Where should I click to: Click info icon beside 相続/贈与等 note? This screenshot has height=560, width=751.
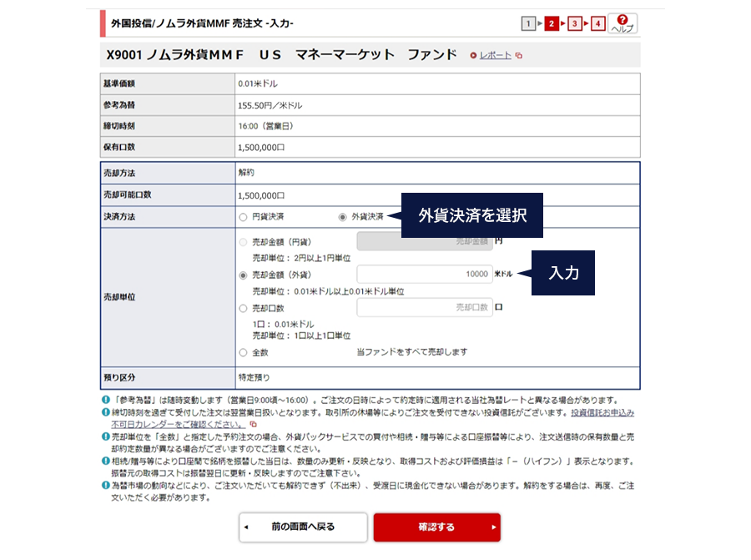tap(106, 461)
